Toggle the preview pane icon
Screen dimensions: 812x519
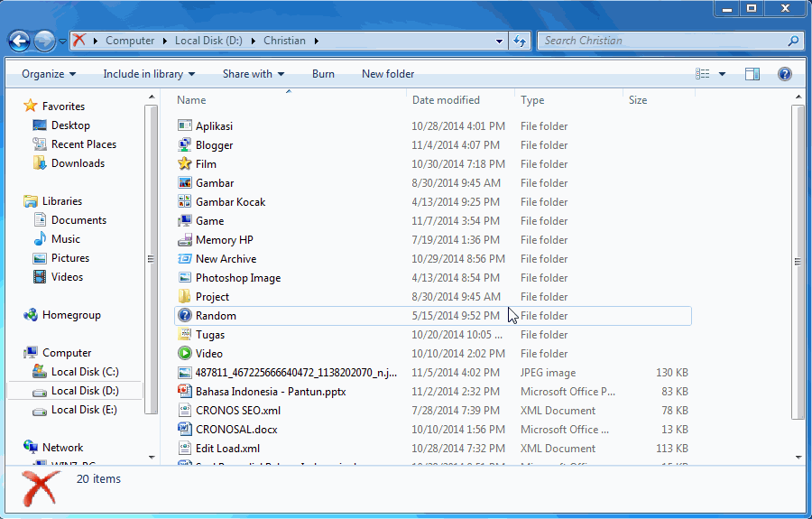point(752,74)
